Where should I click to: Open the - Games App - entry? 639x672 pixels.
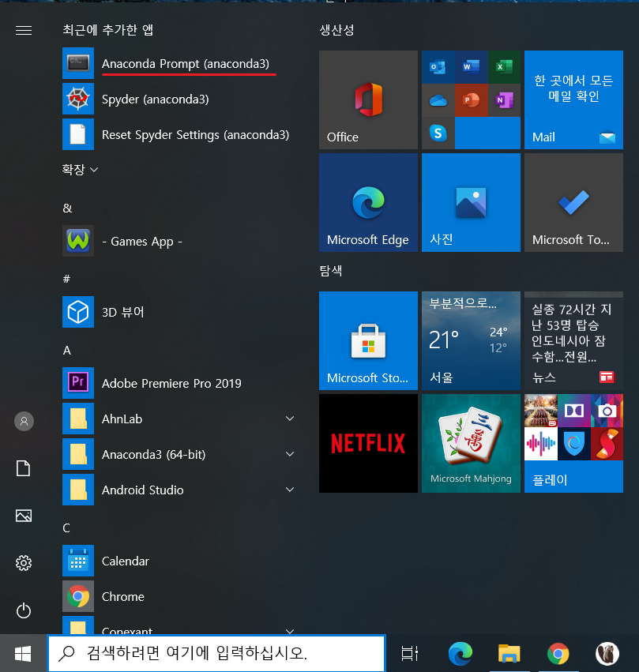pos(180,241)
